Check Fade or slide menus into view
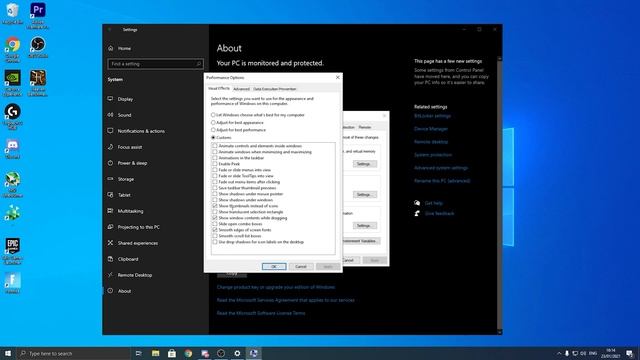Screen dimensions: 640x360 (215, 170)
